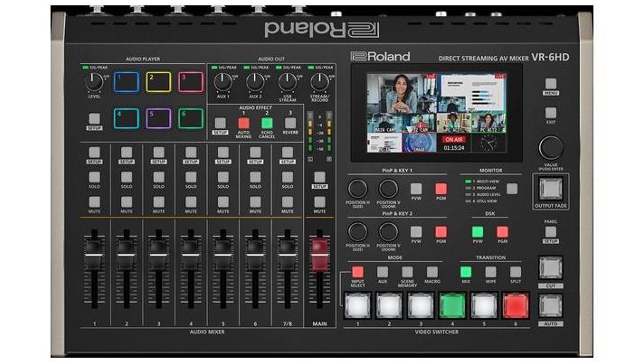Tap yellow audio player pad 2

[159, 81]
